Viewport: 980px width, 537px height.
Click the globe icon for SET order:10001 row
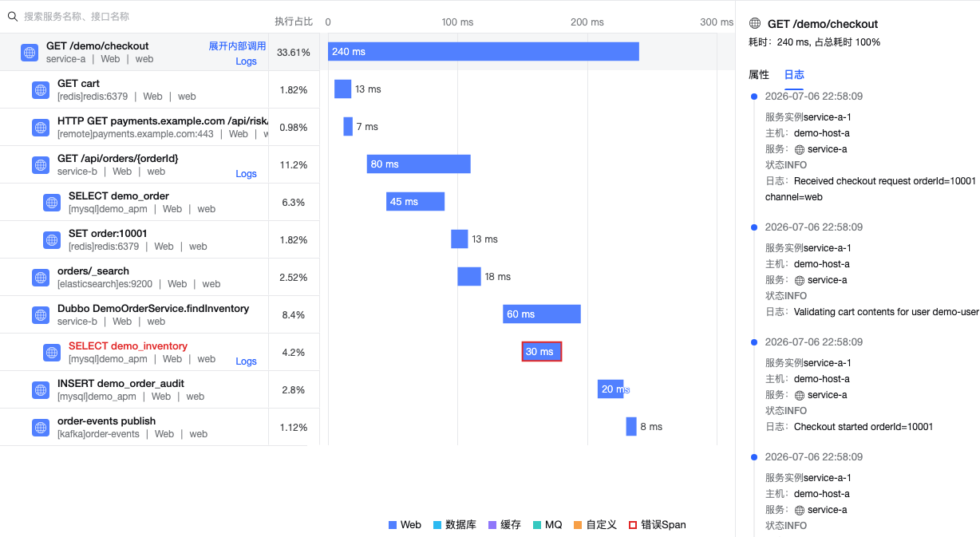(52, 240)
